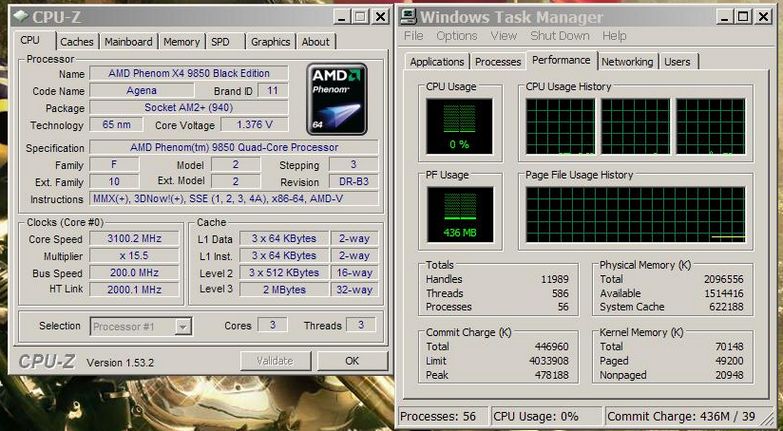Open the Mainboard tab in CPU-Z
This screenshot has width=783, height=431.
coord(129,42)
